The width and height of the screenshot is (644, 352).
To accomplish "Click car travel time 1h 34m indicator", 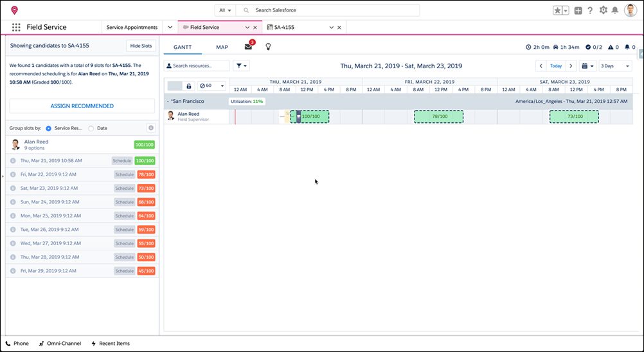I will click(566, 47).
